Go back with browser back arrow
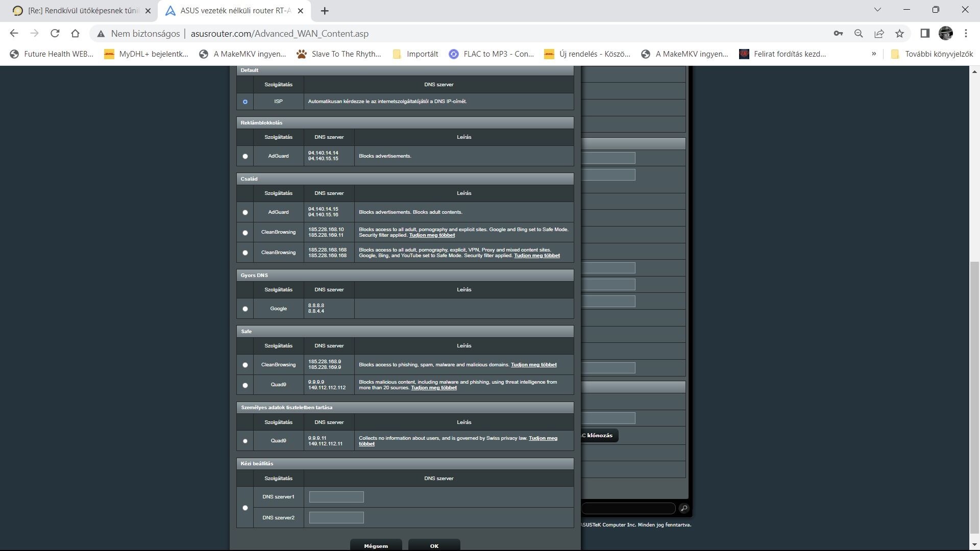The image size is (980, 551). point(14,33)
